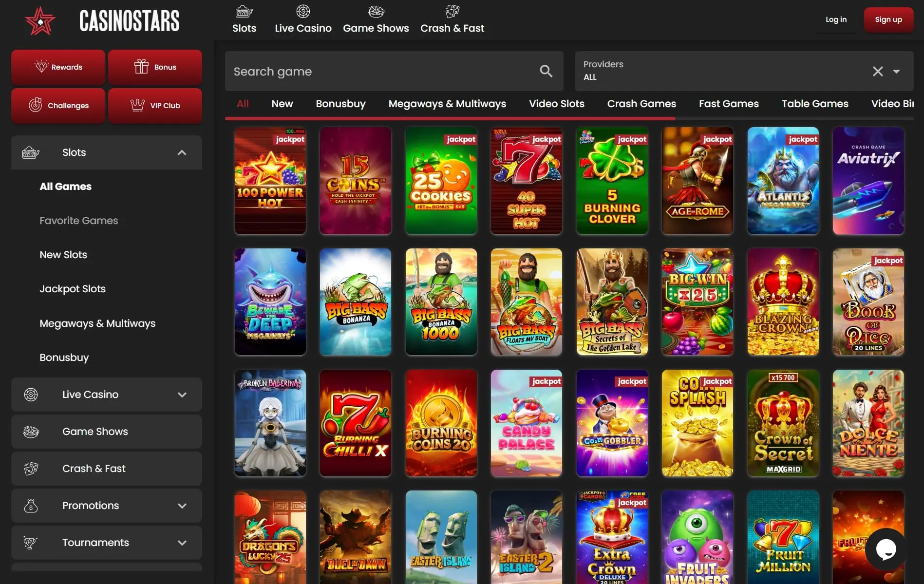
Task: Select the Crash Games category tab
Action: [641, 104]
